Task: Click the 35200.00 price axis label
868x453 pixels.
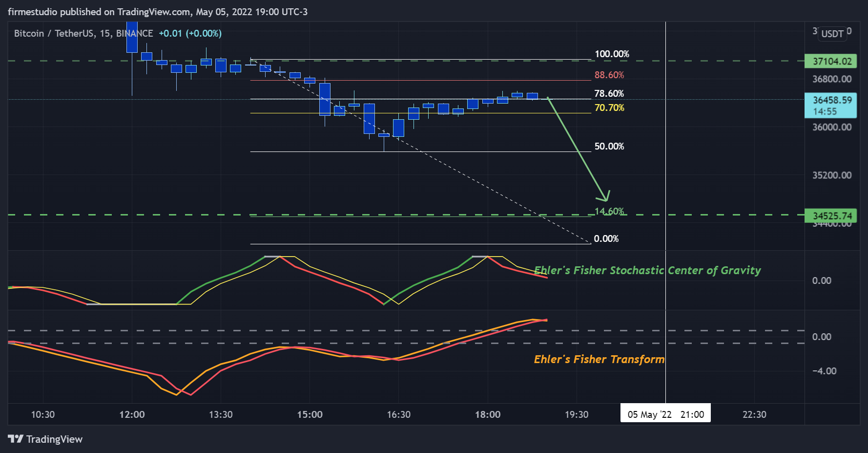Action: 832,175
